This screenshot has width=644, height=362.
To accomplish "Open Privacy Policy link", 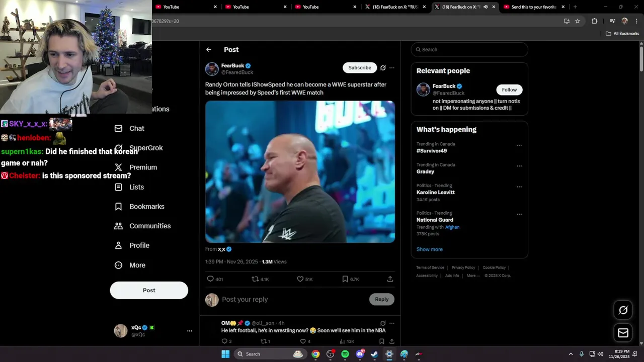I will coord(463,267).
